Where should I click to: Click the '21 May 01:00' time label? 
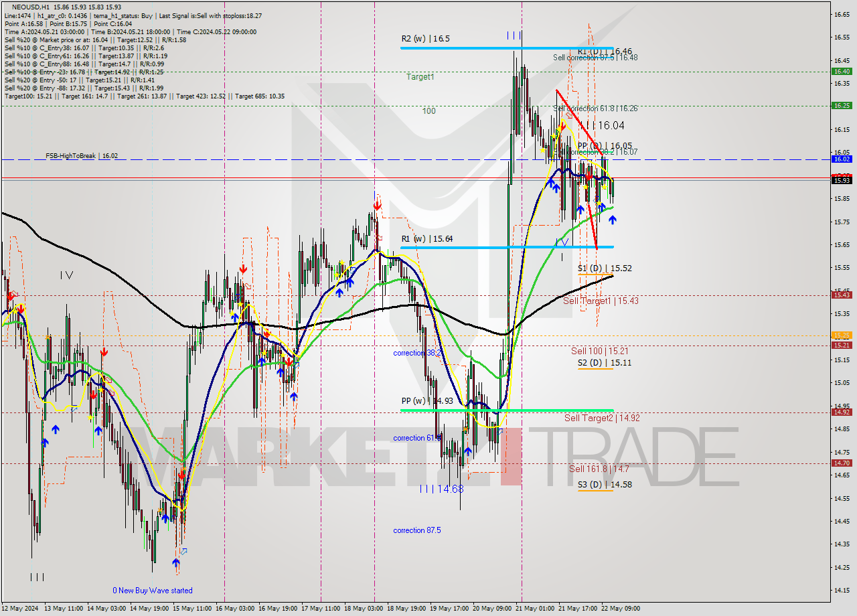click(535, 609)
